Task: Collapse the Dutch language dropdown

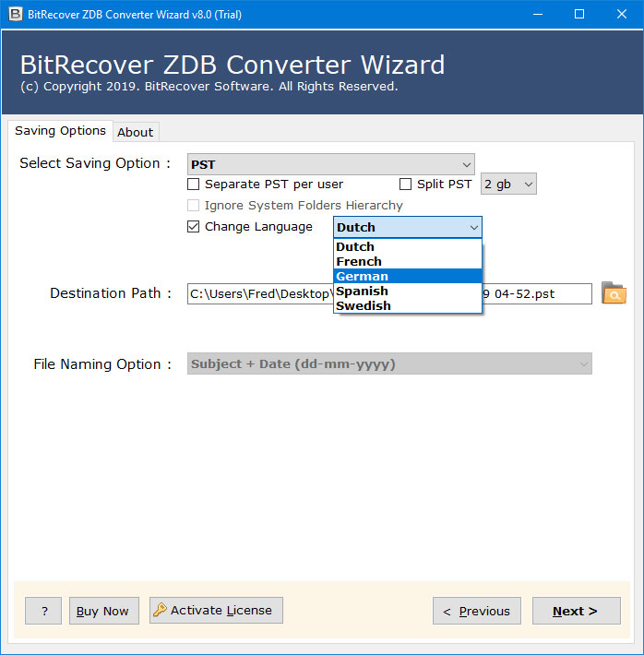Action: 408,227
